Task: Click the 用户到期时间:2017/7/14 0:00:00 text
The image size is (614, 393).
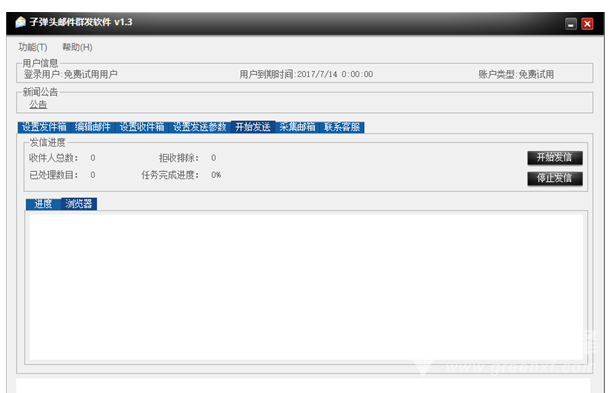Action: coord(306,74)
